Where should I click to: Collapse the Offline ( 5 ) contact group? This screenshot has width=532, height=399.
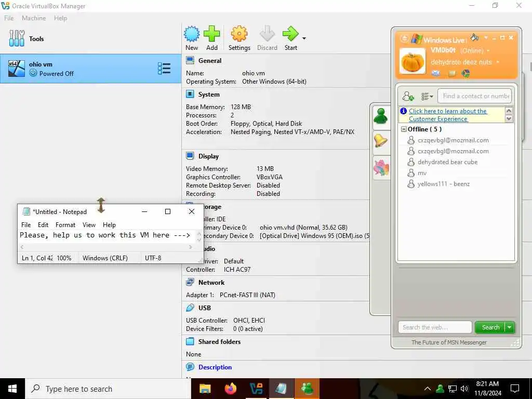click(404, 129)
